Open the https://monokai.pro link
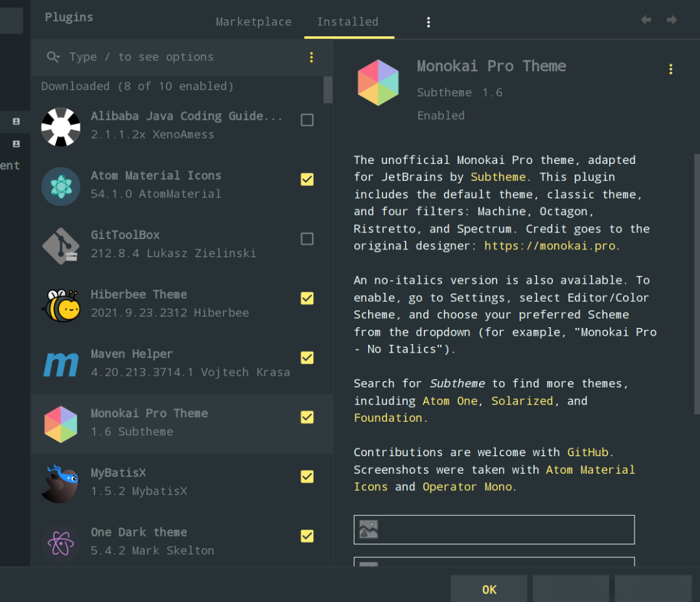Image resolution: width=700 pixels, height=602 pixels. point(550,246)
